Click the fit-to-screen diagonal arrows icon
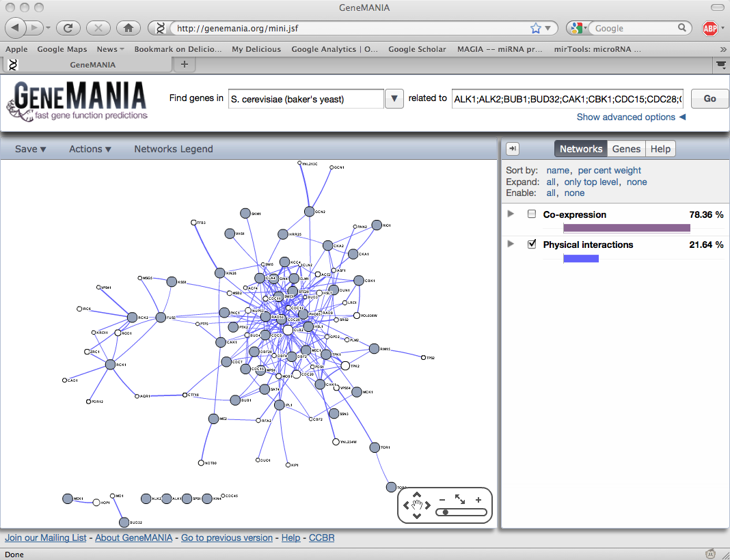Image resolution: width=730 pixels, height=560 pixels. [460, 500]
